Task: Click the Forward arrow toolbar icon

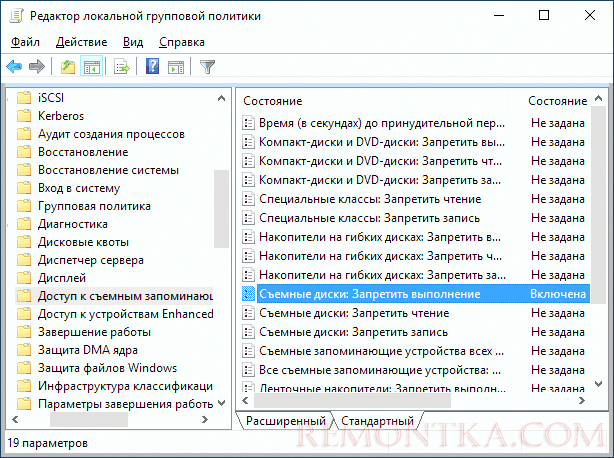Action: 37,67
